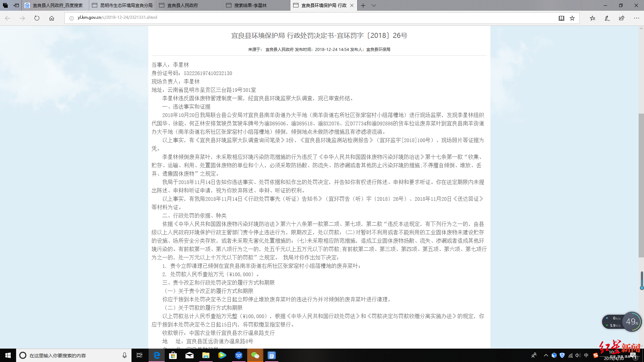The image size is (644, 362).
Task: Open the People icon in taskbar
Action: [x=534, y=355]
